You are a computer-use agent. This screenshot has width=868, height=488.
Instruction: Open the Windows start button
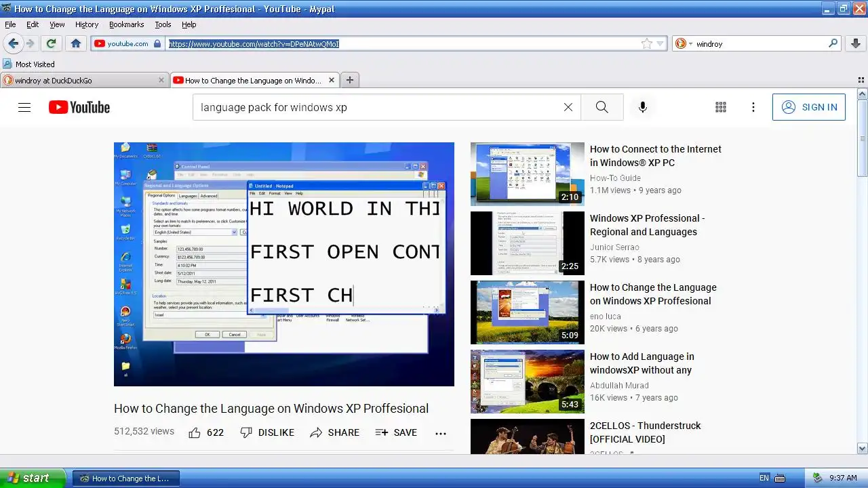click(x=33, y=478)
